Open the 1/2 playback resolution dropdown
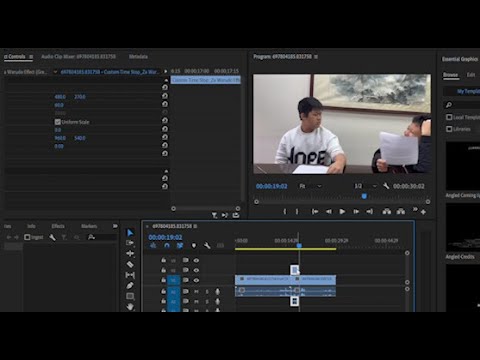Image resolution: width=480 pixels, height=360 pixels. [366, 186]
